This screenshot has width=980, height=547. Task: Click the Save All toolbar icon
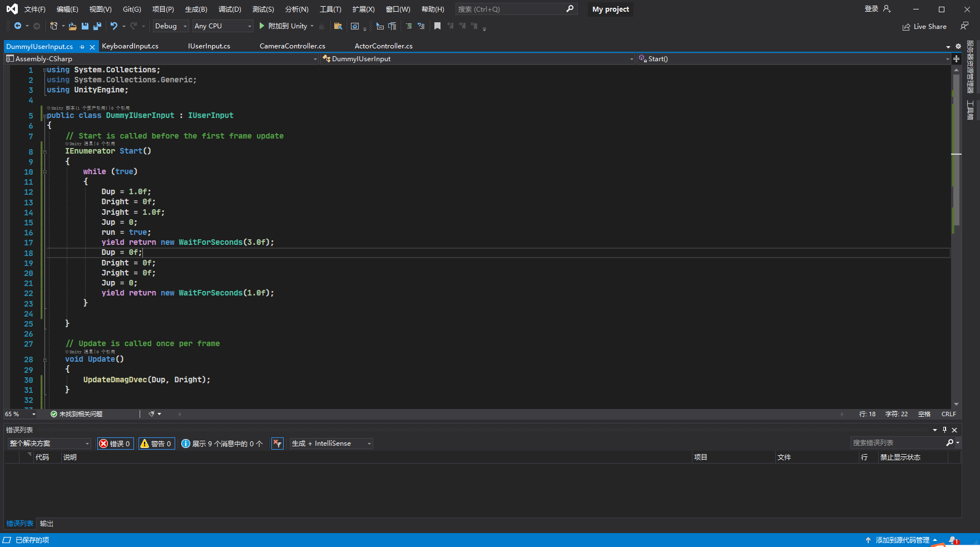[97, 26]
